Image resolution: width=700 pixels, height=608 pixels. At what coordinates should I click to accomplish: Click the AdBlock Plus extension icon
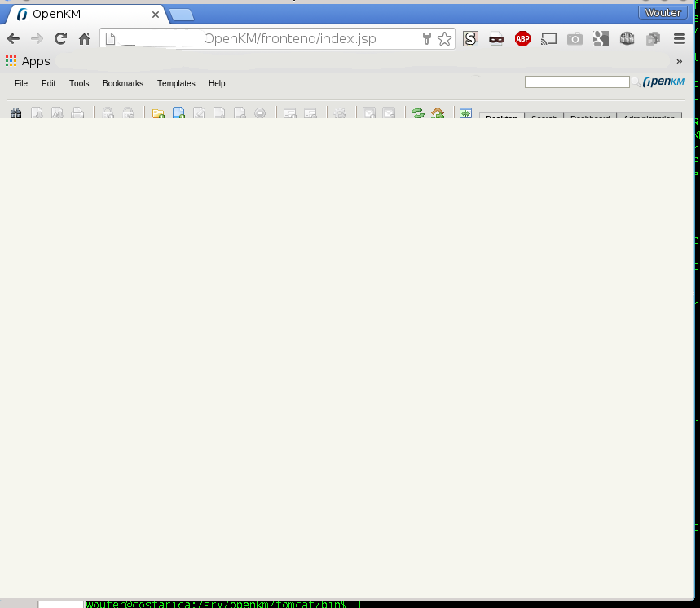[522, 38]
